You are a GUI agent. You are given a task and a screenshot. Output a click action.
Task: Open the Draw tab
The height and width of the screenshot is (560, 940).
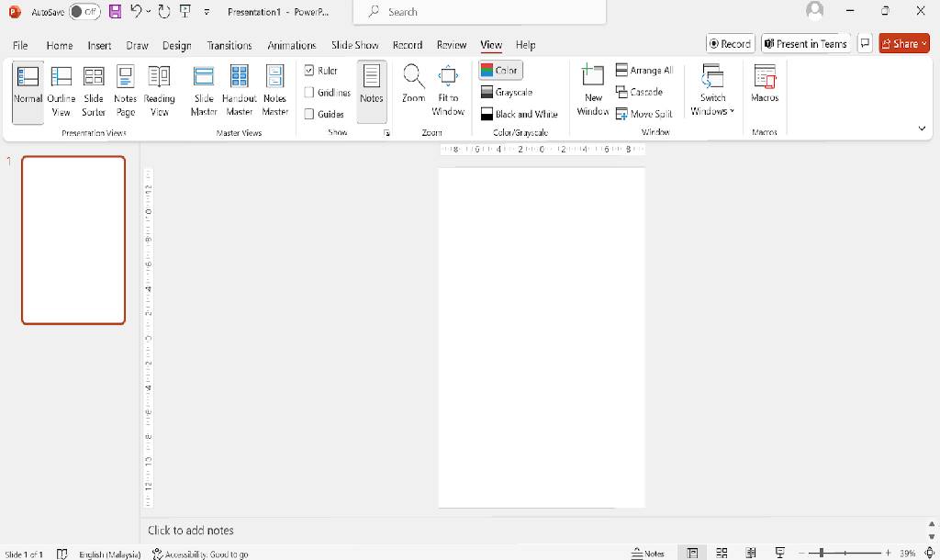138,45
